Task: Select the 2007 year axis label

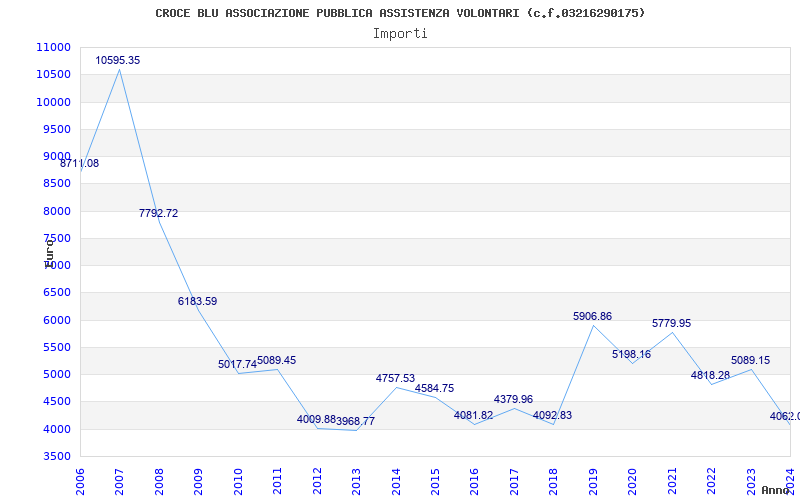Action: coord(119,482)
